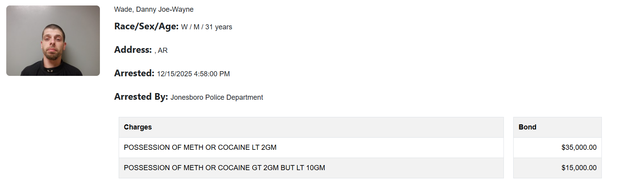644x185 pixels.
Task: Click the 'M' sex value
Action: tap(196, 27)
